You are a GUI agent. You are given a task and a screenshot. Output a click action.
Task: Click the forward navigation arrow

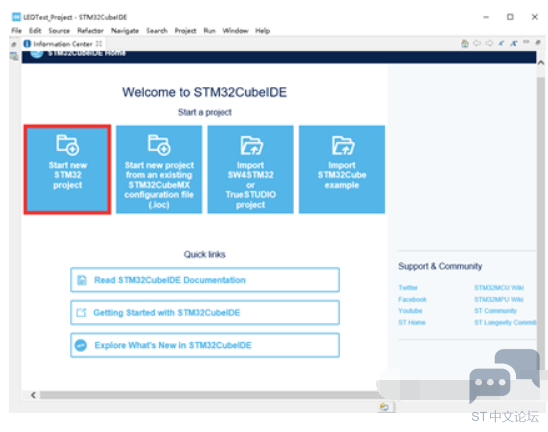pos(489,43)
